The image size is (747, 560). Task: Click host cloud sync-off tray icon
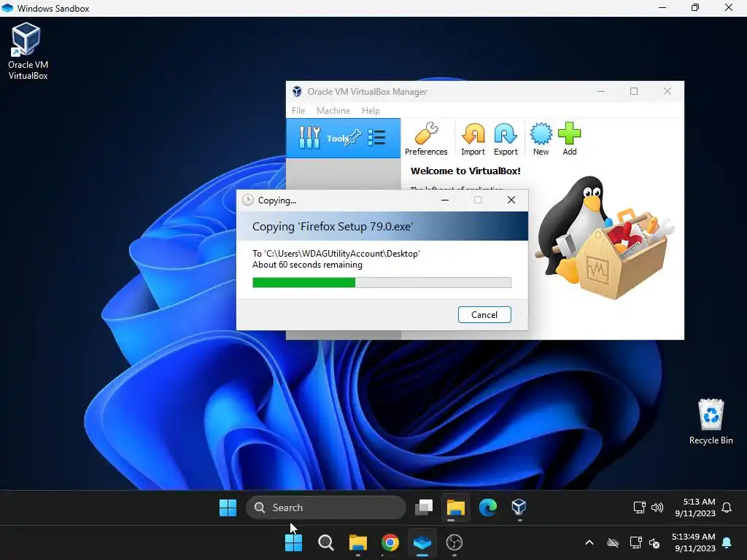click(613, 542)
